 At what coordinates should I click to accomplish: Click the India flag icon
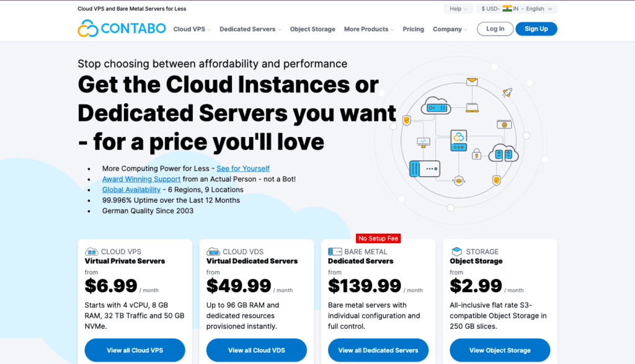pyautogui.click(x=507, y=9)
